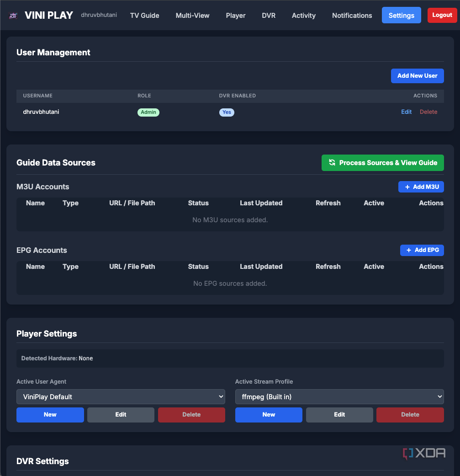Click the 'No EPG sources added.' message
The width and height of the screenshot is (460, 476).
coord(230,283)
